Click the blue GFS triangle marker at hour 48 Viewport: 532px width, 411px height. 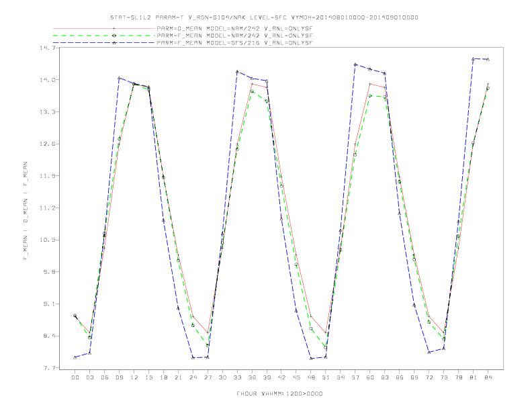pos(311,359)
